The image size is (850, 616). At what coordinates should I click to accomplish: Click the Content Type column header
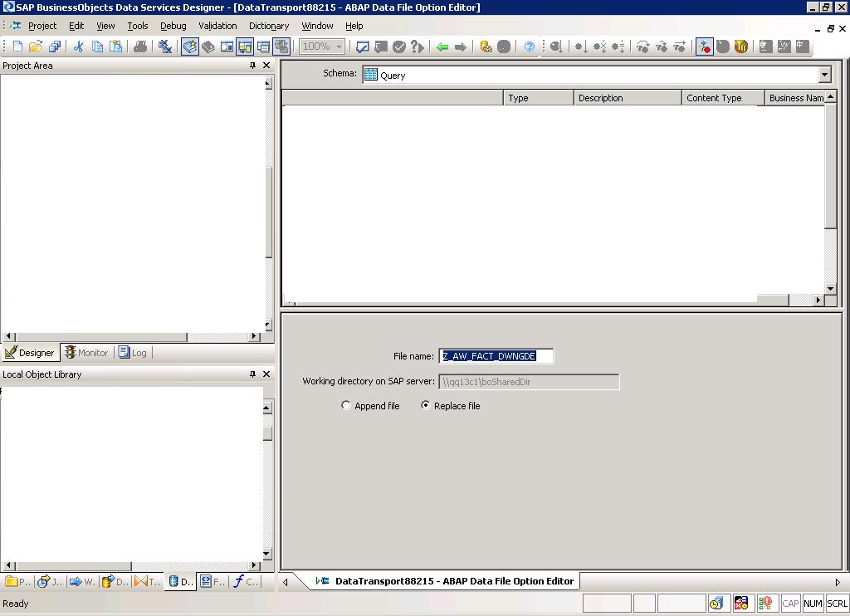tap(723, 98)
